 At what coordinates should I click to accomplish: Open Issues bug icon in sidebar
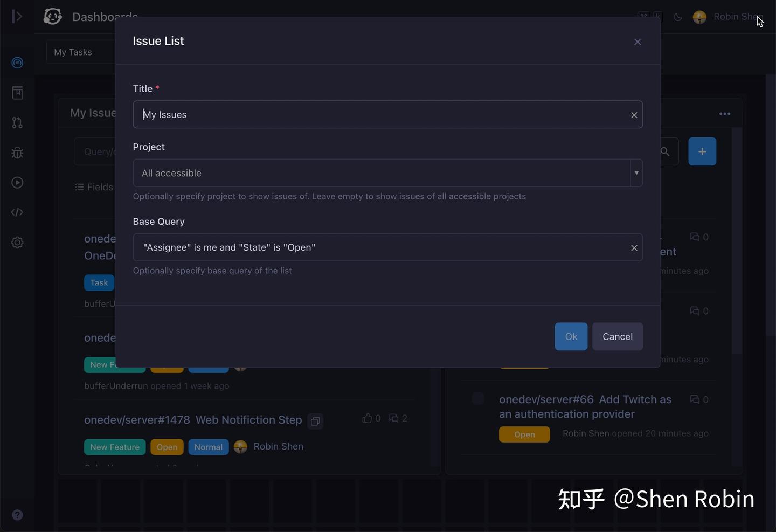(x=17, y=153)
